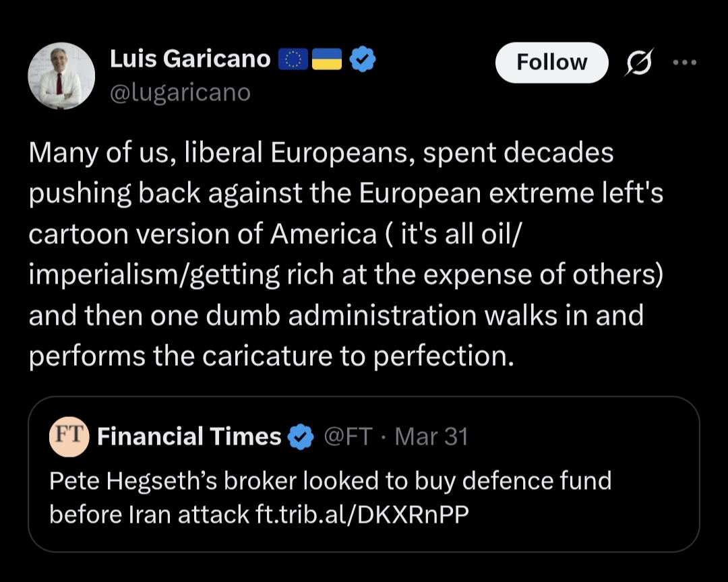
Task: Click the Financial Times FT logo avatar
Action: point(69,437)
